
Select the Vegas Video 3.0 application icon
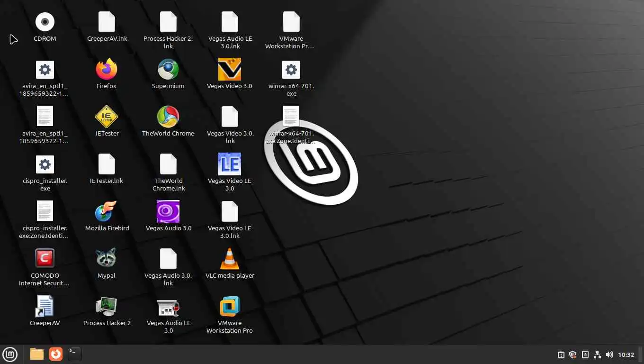230,69
